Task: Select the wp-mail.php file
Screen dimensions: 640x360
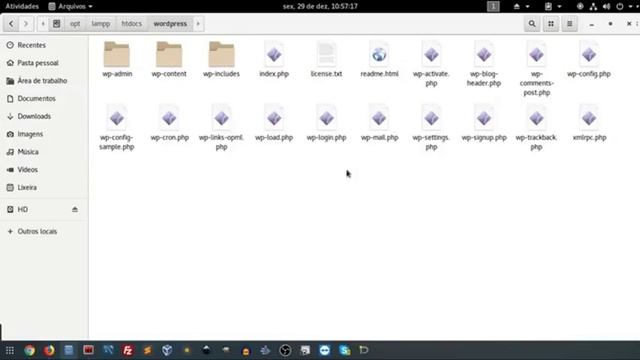Action: tap(379, 123)
